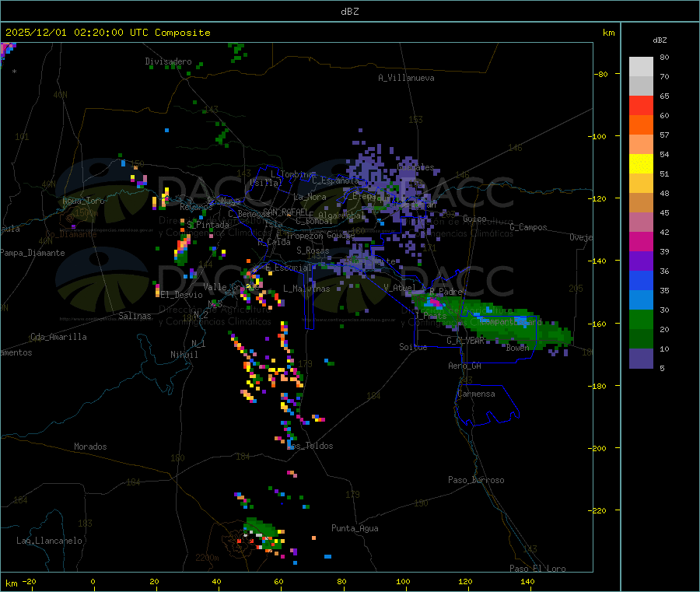Click the '-220' tick on the right km axis
The image size is (700, 592).
click(600, 511)
